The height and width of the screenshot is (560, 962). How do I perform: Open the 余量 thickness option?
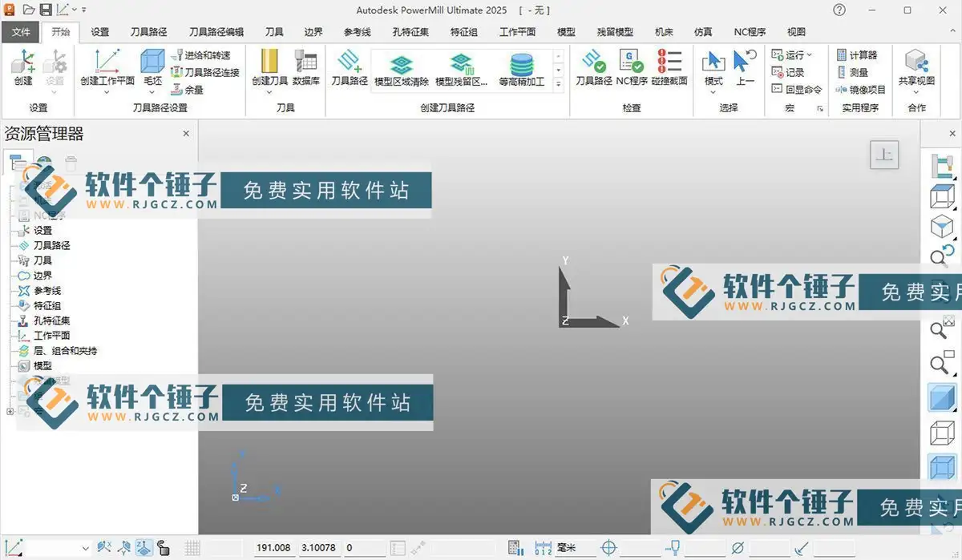click(188, 90)
